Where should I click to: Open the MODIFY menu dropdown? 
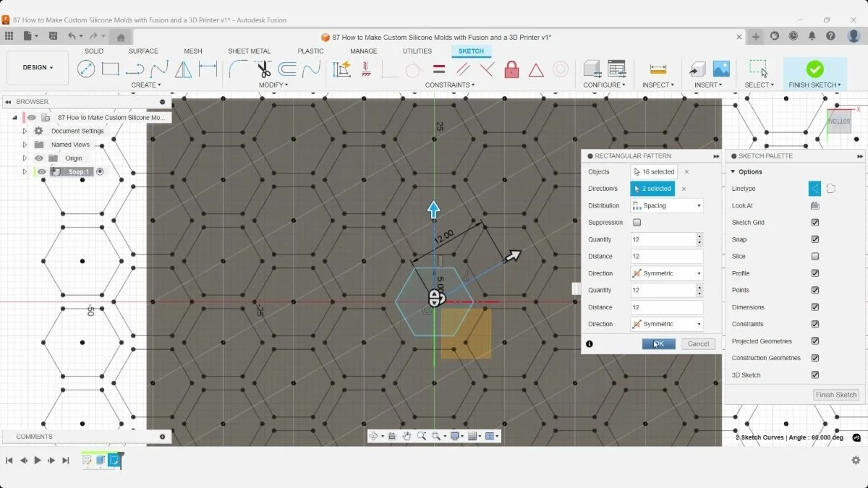[x=275, y=85]
